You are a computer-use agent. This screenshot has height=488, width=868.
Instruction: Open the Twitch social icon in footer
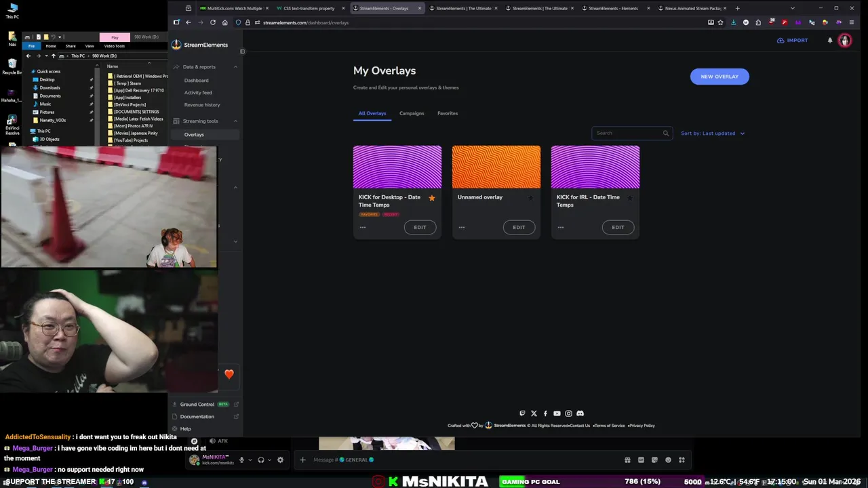click(522, 413)
